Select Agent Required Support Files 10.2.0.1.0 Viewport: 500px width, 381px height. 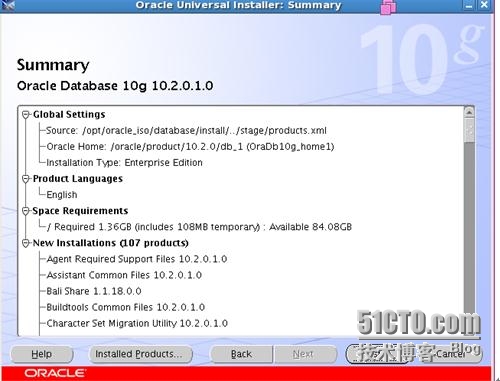137,259
